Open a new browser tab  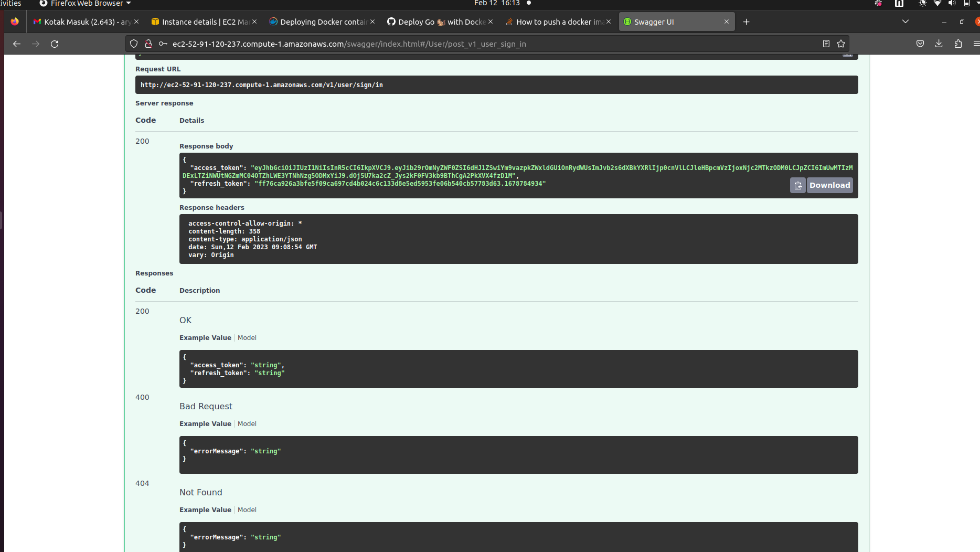coord(746,22)
